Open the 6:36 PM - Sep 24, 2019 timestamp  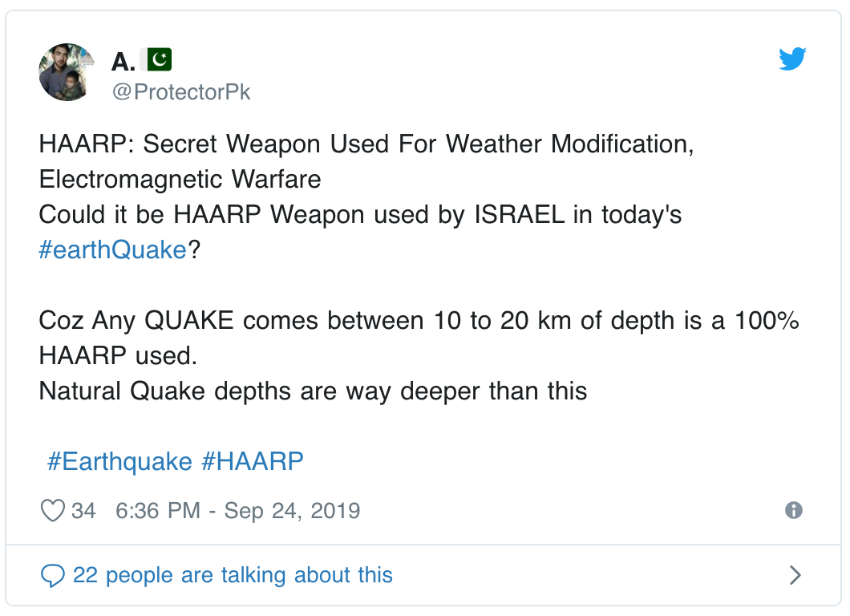[x=238, y=511]
